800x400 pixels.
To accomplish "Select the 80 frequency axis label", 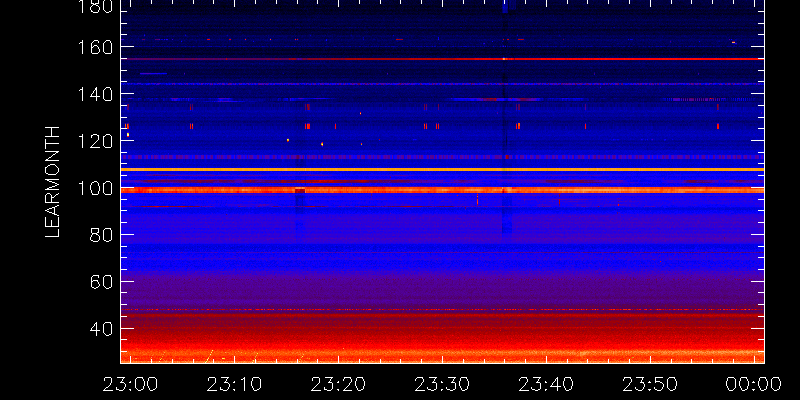I will (102, 235).
